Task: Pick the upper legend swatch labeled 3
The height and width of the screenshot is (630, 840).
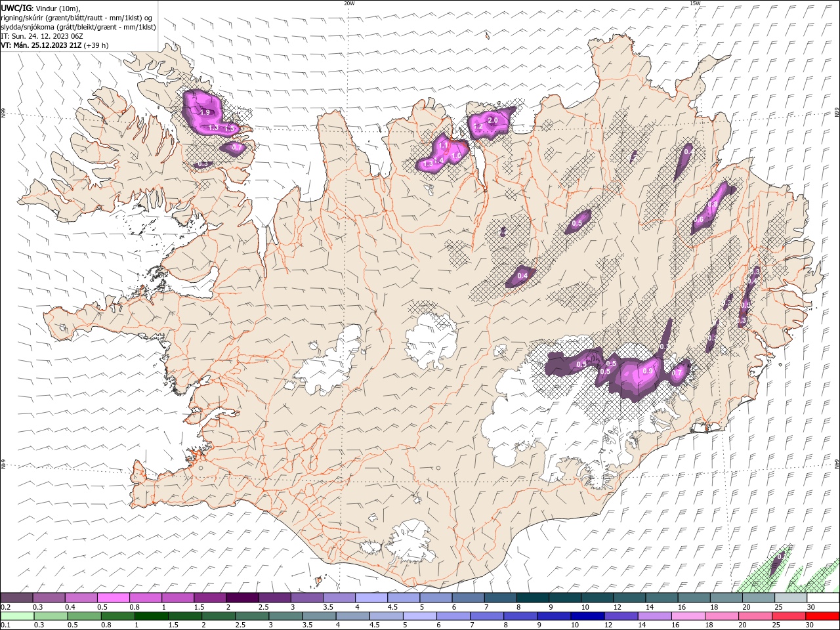Action: click(x=306, y=598)
